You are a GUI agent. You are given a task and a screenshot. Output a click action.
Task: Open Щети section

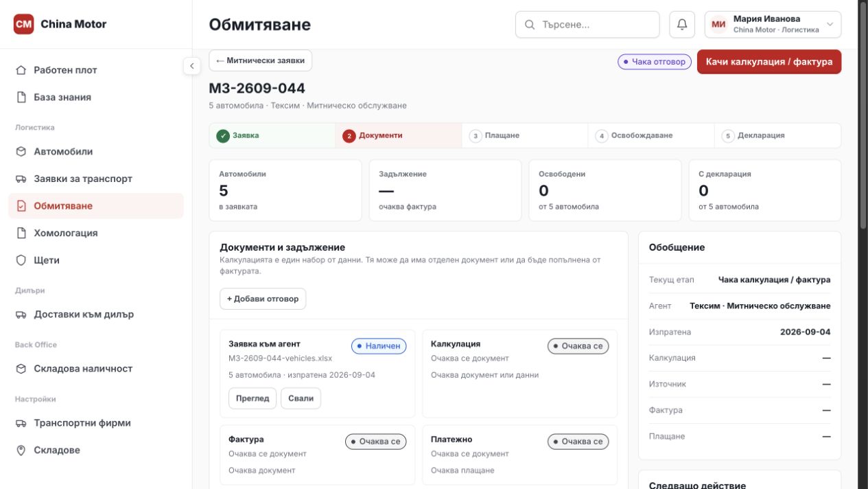click(96, 260)
